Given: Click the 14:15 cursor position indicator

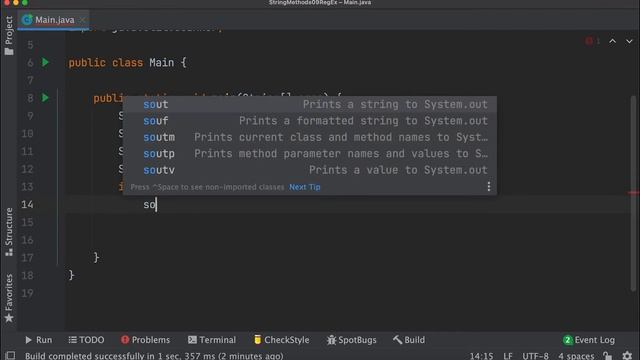Looking at the screenshot, I should coord(481,356).
